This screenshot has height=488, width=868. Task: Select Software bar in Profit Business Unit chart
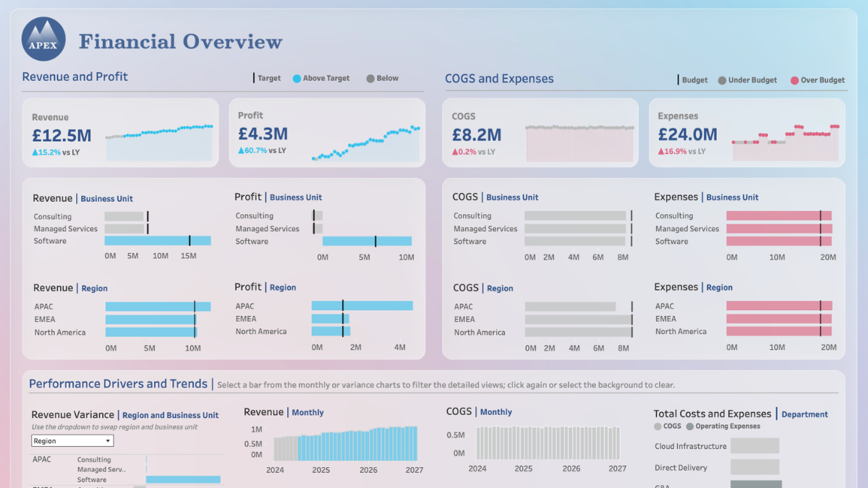(x=367, y=241)
